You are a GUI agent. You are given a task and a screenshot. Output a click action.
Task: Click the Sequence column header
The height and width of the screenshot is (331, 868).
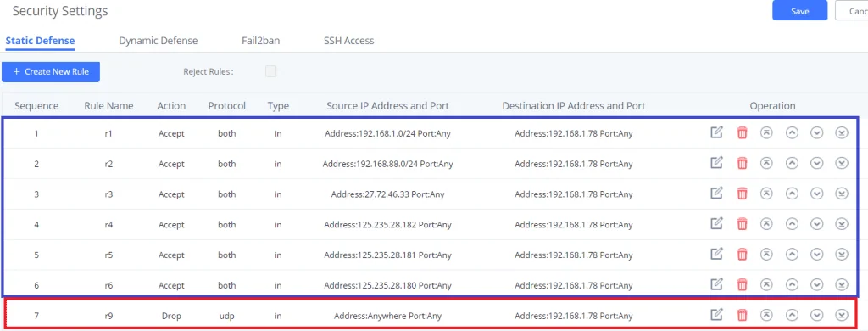click(x=36, y=105)
